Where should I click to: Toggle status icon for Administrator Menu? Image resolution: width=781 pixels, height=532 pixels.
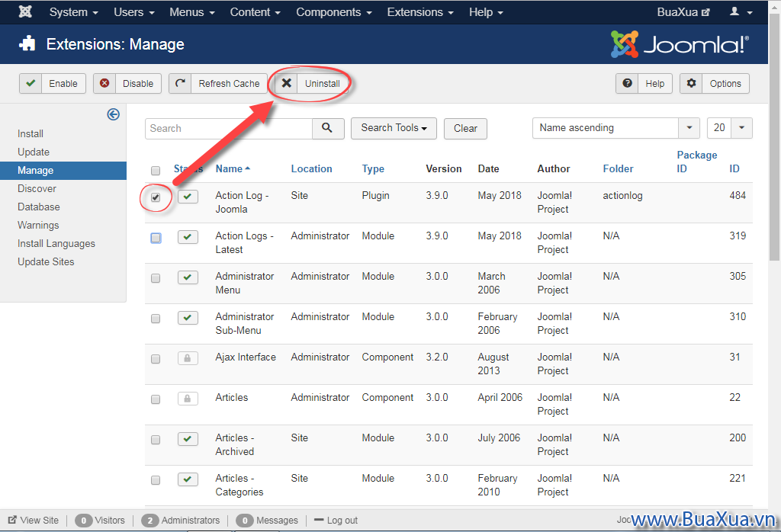(x=188, y=277)
